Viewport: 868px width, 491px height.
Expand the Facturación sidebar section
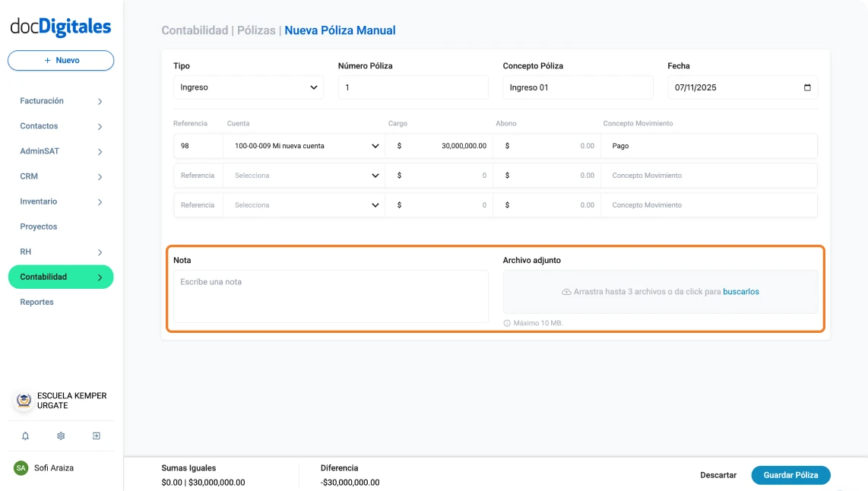tap(60, 100)
